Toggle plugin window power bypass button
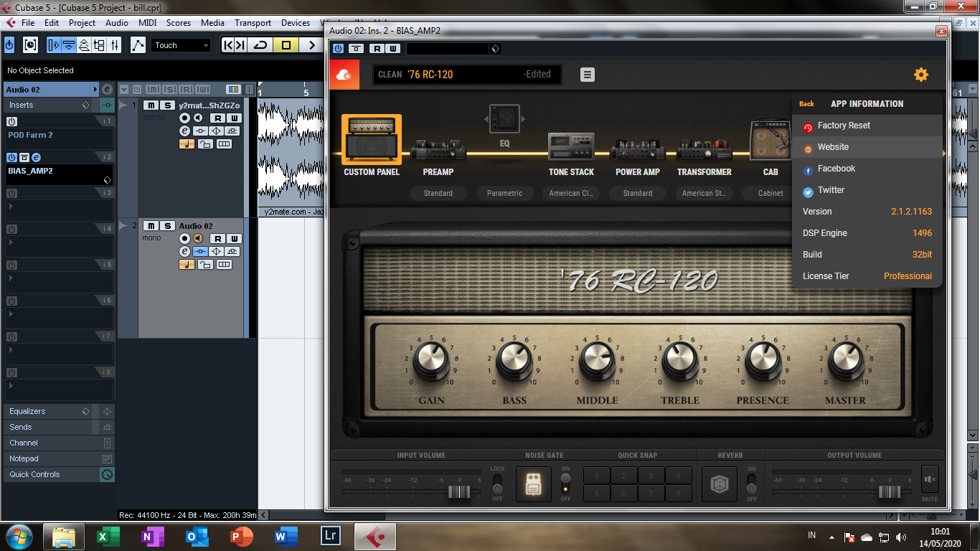The image size is (980, 551). coord(338,49)
